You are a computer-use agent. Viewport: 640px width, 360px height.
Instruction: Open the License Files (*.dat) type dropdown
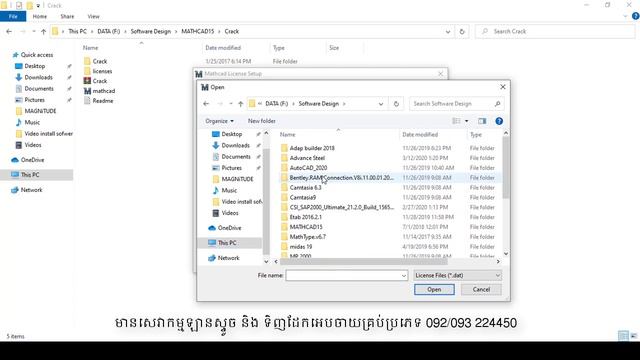click(x=457, y=276)
